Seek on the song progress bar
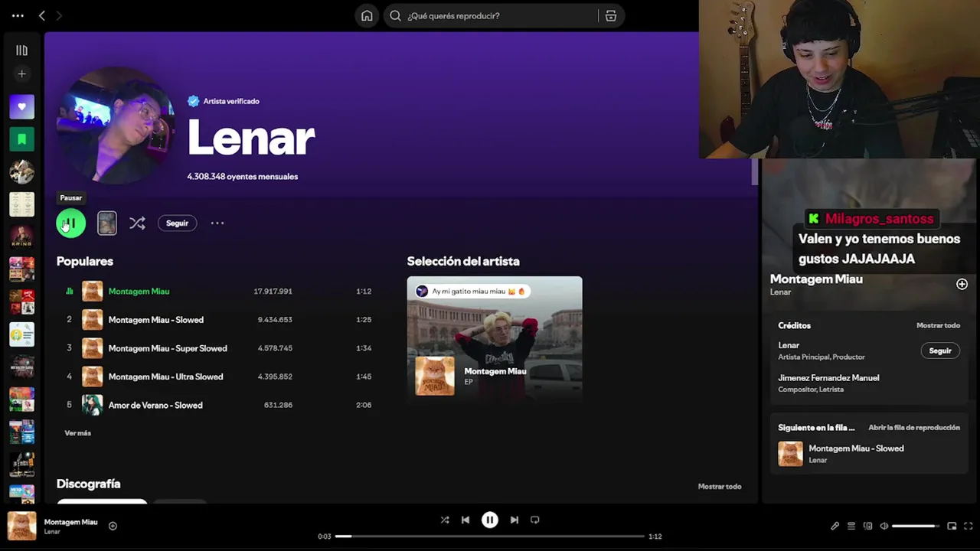This screenshot has width=980, height=551. [x=489, y=536]
